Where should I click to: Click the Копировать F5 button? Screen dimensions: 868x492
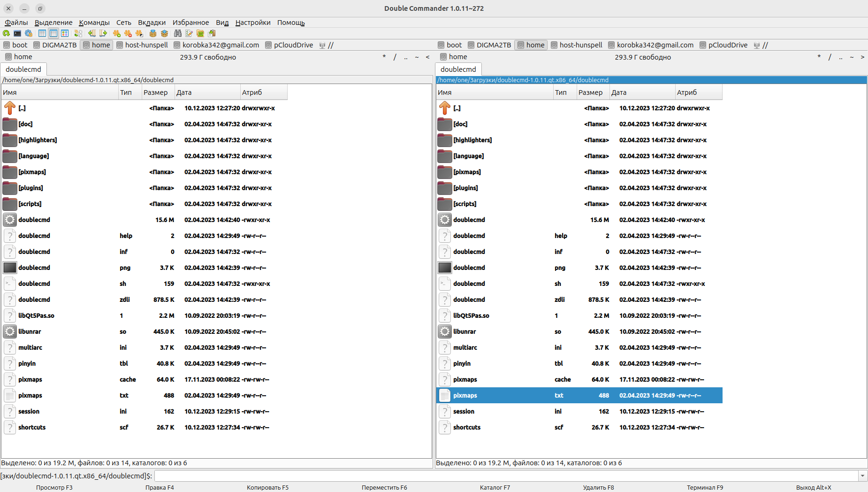[x=267, y=487]
